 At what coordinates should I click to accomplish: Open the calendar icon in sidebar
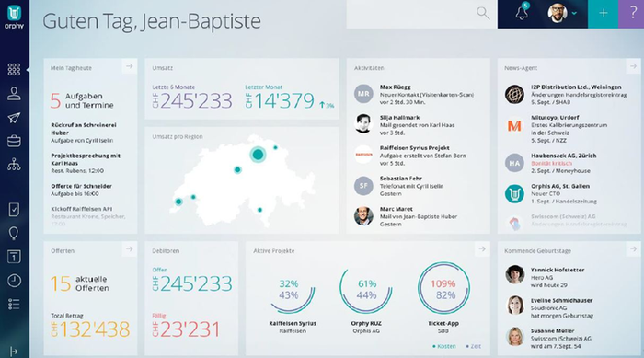[x=14, y=257]
